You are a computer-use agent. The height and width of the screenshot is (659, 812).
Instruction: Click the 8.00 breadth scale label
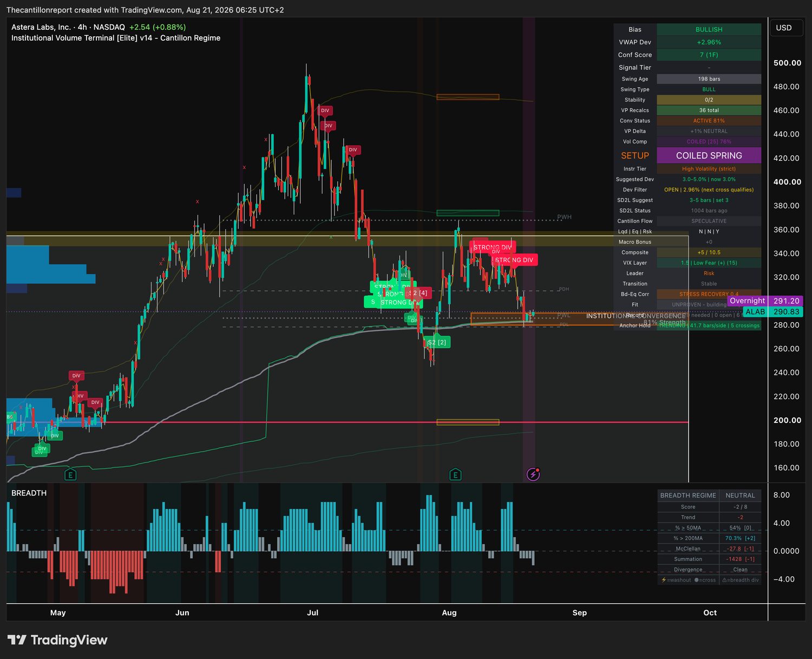tap(782, 495)
